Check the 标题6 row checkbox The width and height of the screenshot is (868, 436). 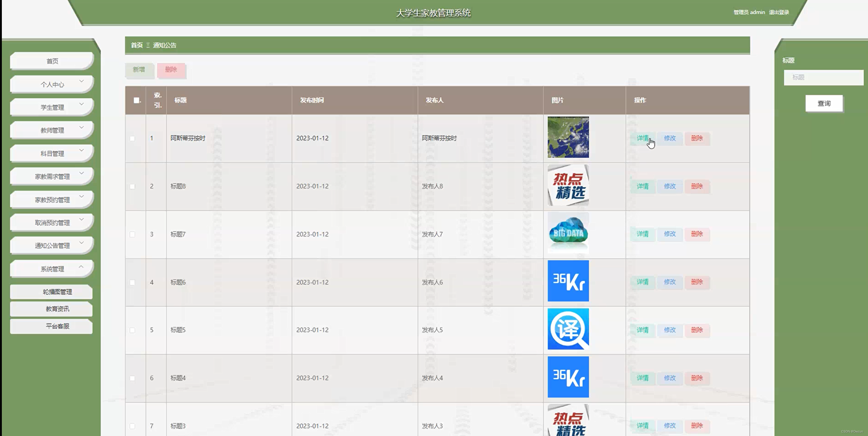click(132, 282)
